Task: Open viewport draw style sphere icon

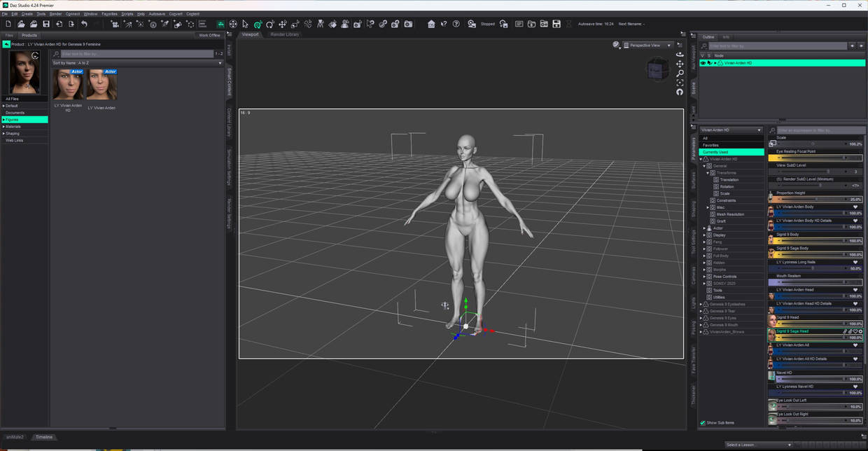Action: pos(616,45)
